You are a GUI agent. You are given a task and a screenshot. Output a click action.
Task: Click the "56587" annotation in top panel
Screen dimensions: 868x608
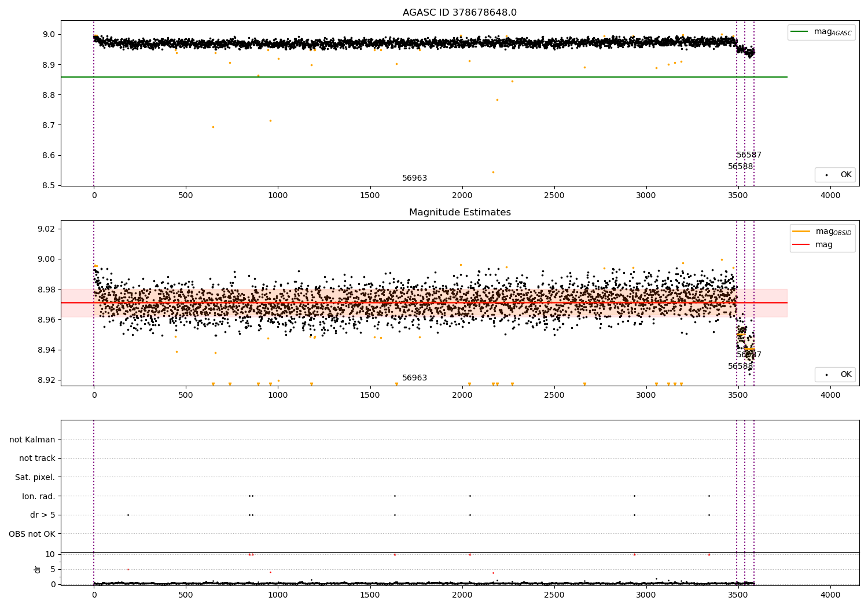[749, 155]
